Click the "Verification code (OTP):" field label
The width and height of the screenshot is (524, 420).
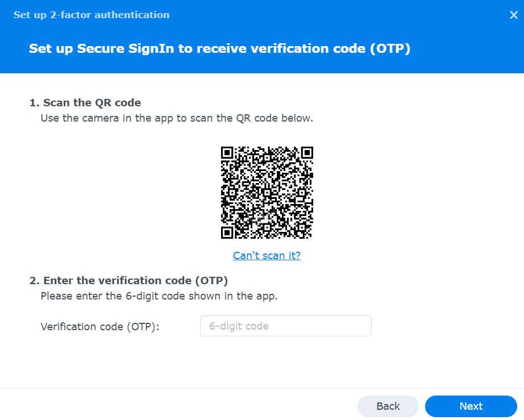pyautogui.click(x=100, y=327)
